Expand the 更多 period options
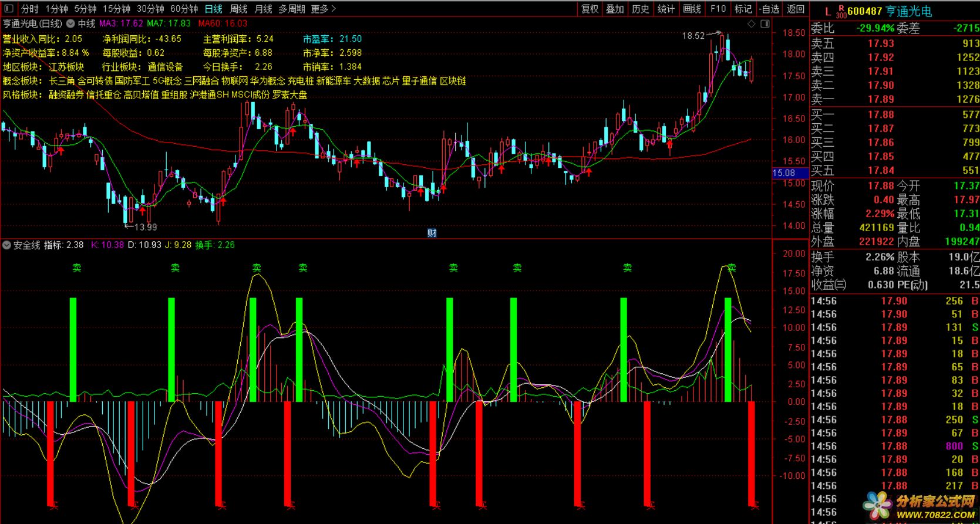This screenshot has height=524, width=980. coord(323,9)
